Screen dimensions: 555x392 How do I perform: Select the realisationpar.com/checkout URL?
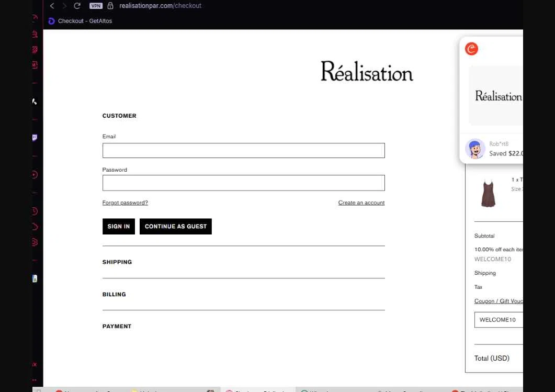(x=161, y=6)
